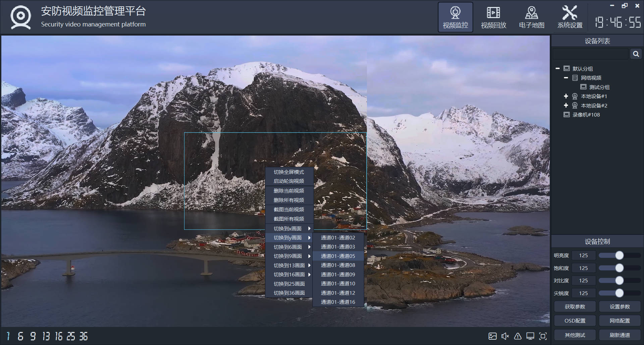Click the recorder icon beside 录像机#108
Viewport: 644px width, 345px height.
tap(567, 115)
